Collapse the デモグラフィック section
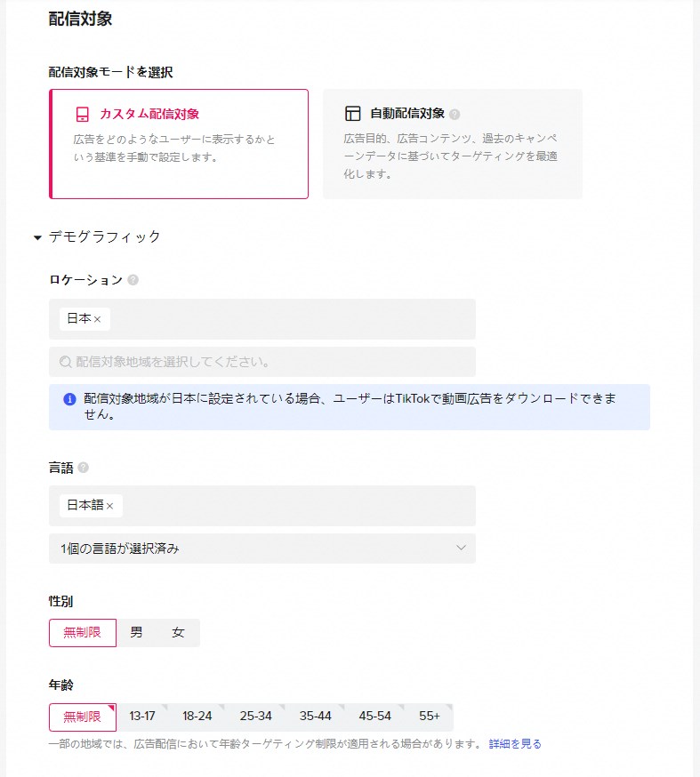The width and height of the screenshot is (700, 777). 37,237
